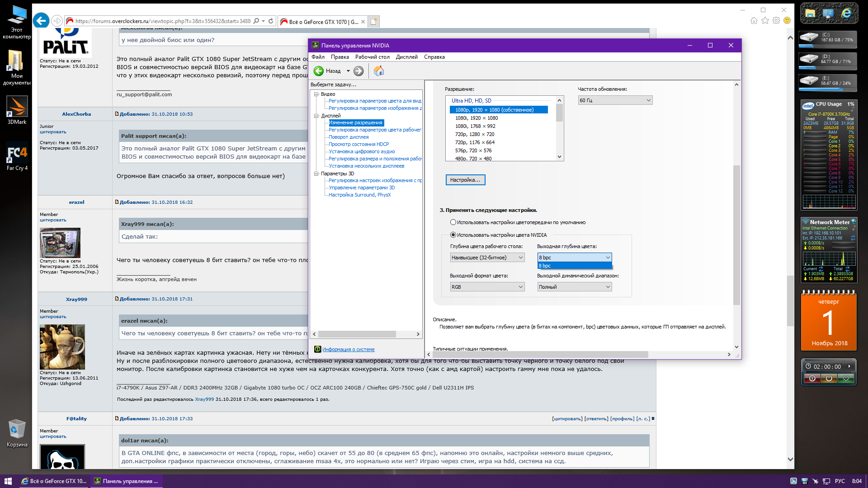Click the Windows Start button
The width and height of the screenshot is (868, 488).
click(x=8, y=481)
